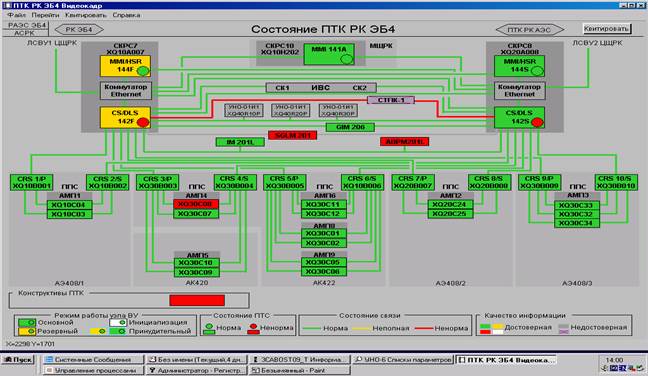Open the Справка menu

pyautogui.click(x=126, y=15)
